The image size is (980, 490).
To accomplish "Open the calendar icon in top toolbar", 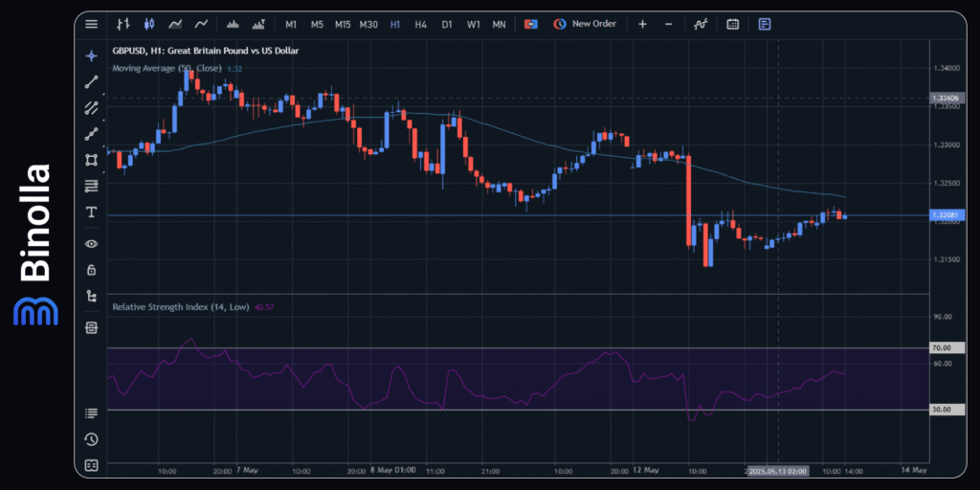I will pos(732,24).
